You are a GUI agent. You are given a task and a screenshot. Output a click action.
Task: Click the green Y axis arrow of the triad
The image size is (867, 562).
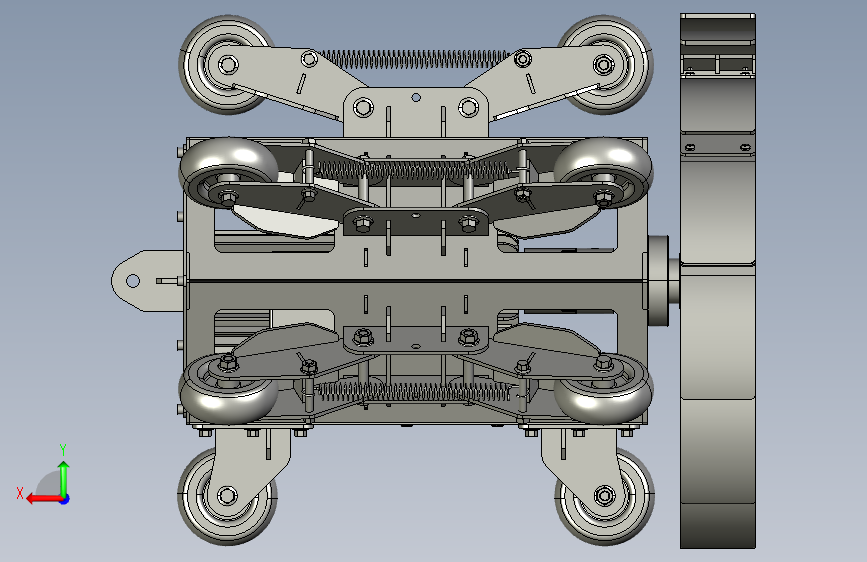pyautogui.click(x=64, y=478)
